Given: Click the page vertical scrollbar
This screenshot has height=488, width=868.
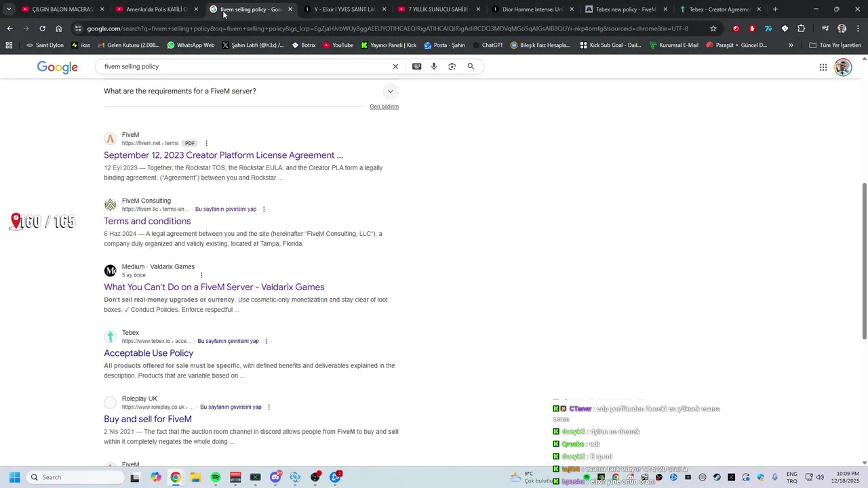Looking at the screenshot, I should (864, 261).
